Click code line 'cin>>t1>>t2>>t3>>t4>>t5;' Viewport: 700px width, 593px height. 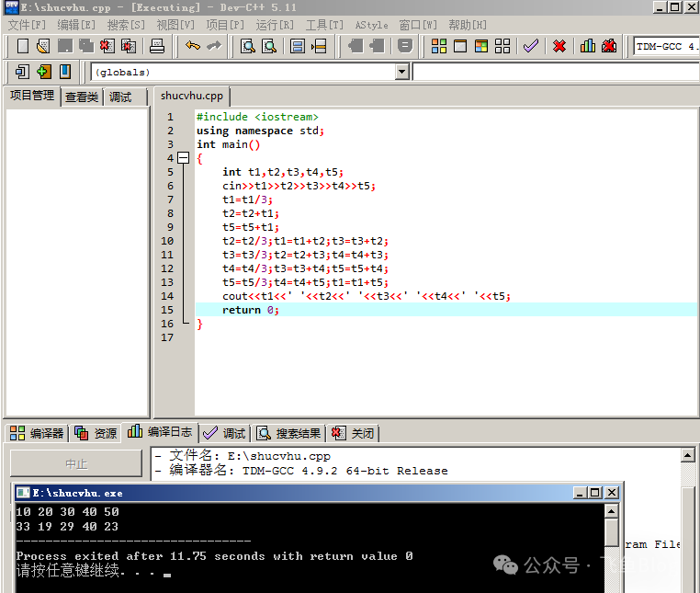(x=299, y=186)
